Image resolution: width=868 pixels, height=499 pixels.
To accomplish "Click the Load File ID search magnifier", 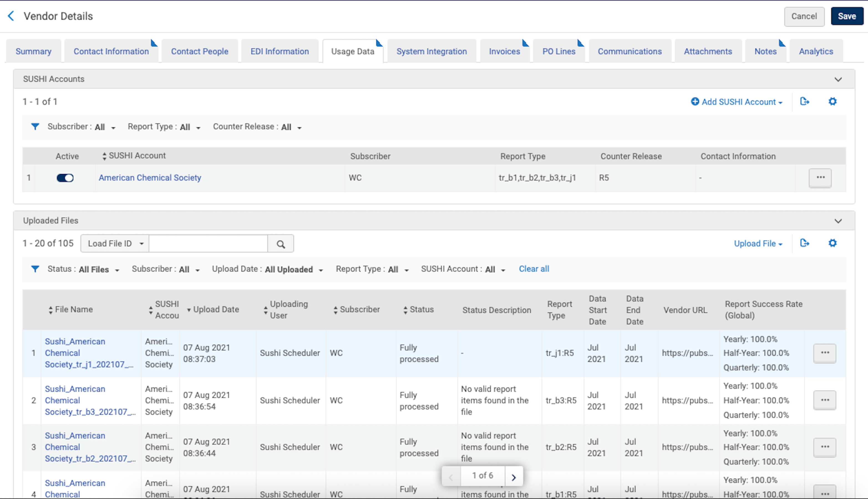I will coord(280,244).
